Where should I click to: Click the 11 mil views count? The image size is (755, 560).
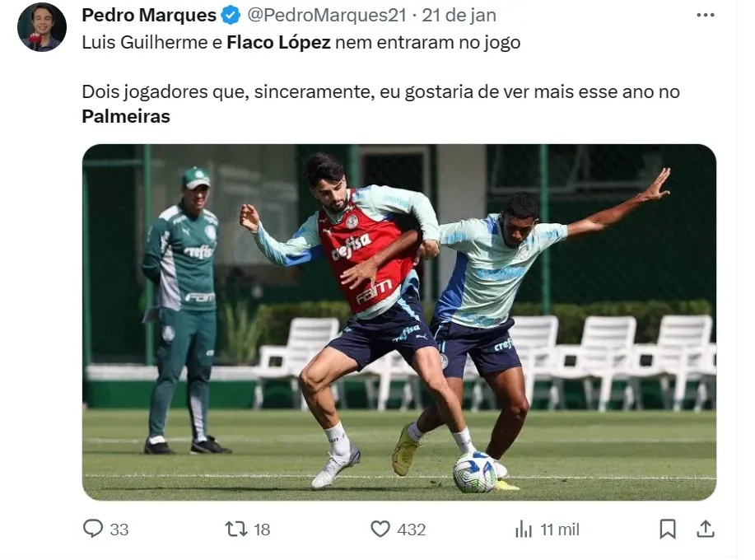click(560, 530)
